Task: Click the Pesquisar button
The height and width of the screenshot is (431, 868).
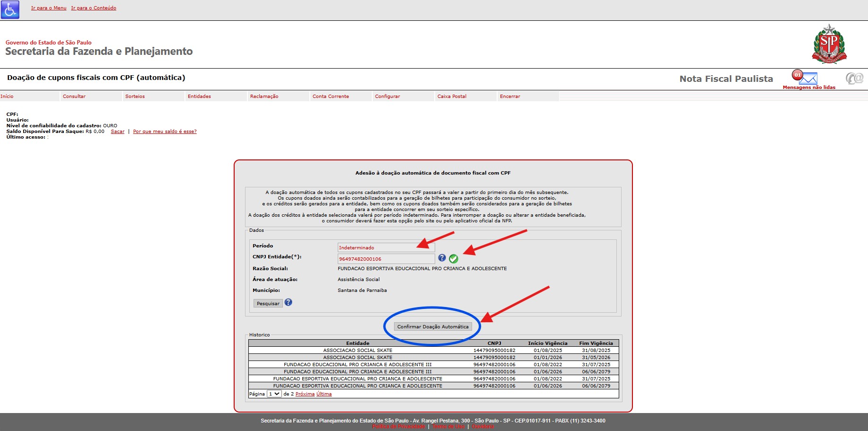Action: [268, 304]
